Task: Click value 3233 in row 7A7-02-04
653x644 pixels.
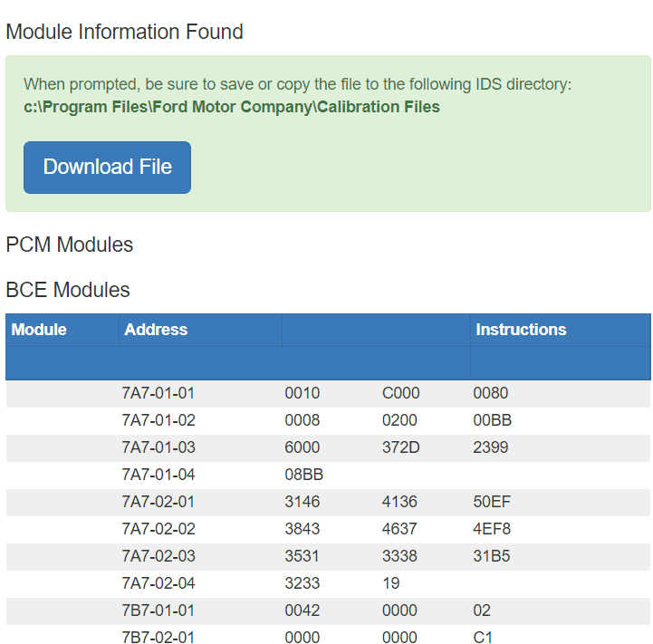Action: [302, 583]
